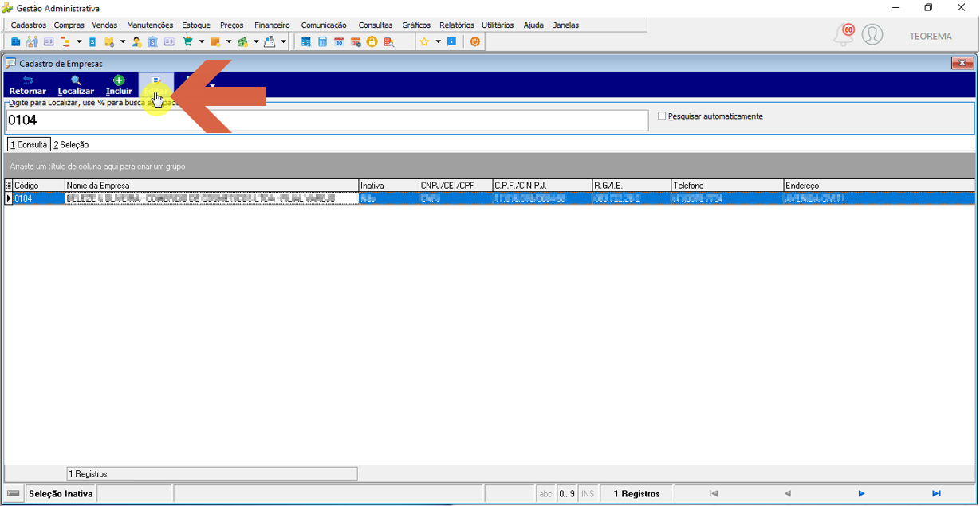Viewport: 980px width, 506px height.
Task: Open the Cadastros menu
Action: 29,25
